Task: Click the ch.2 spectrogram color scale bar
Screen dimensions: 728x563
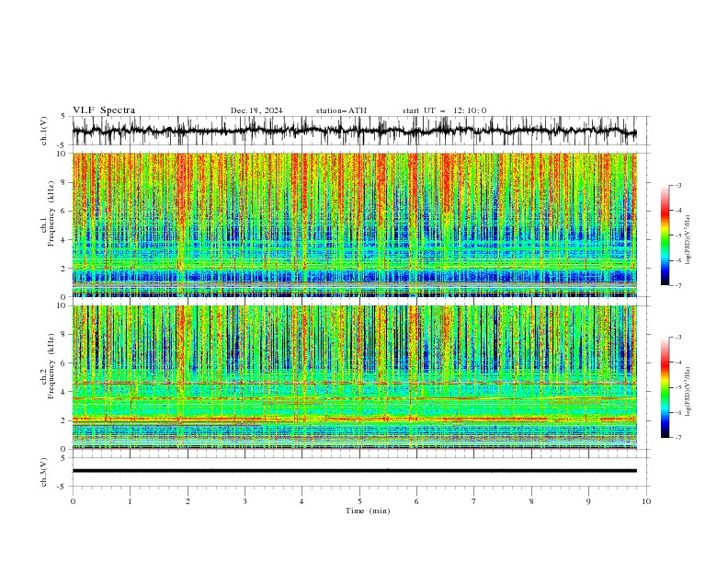Action: coord(665,387)
